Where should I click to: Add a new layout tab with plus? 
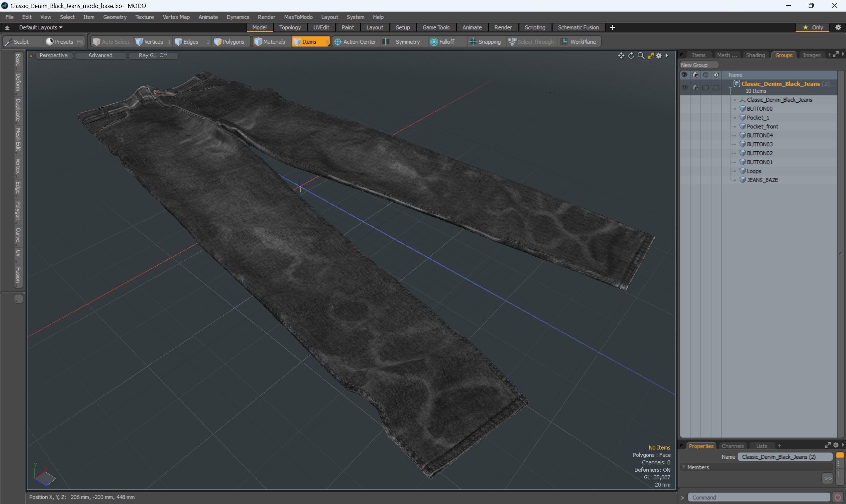[613, 27]
